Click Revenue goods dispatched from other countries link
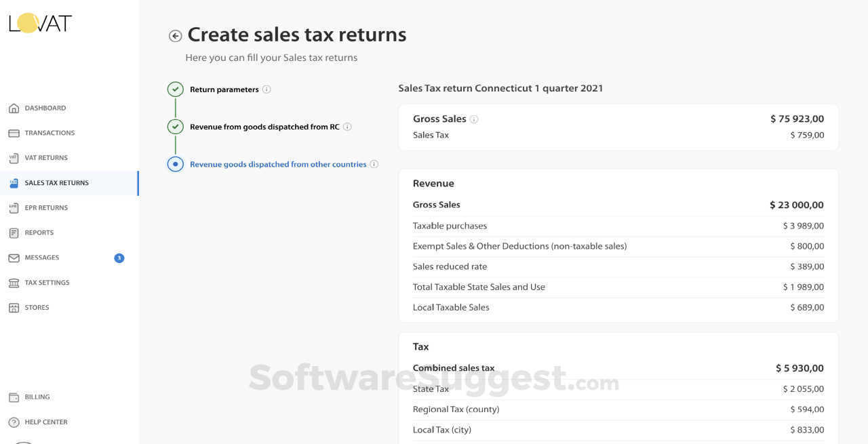Screen dimensions: 868x444 click(x=278, y=164)
